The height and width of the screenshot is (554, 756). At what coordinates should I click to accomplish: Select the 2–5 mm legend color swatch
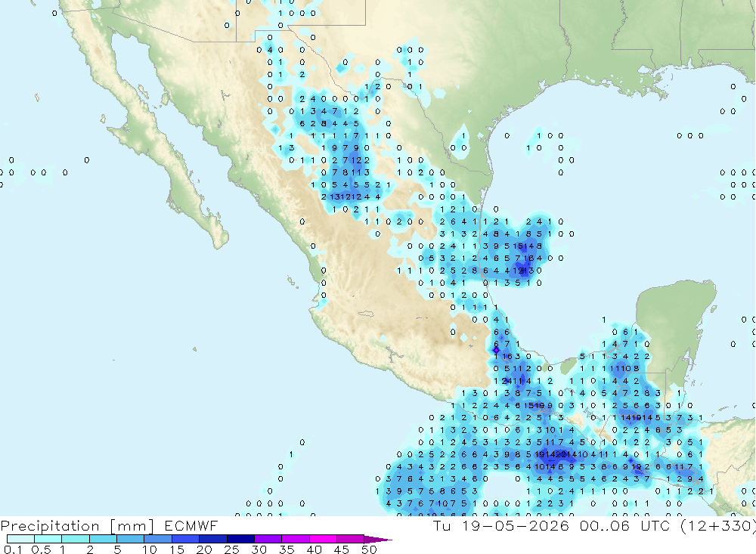coord(103,539)
